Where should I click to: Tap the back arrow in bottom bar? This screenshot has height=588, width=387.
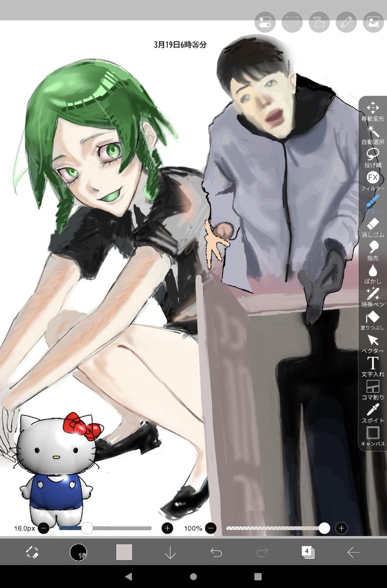(x=354, y=552)
